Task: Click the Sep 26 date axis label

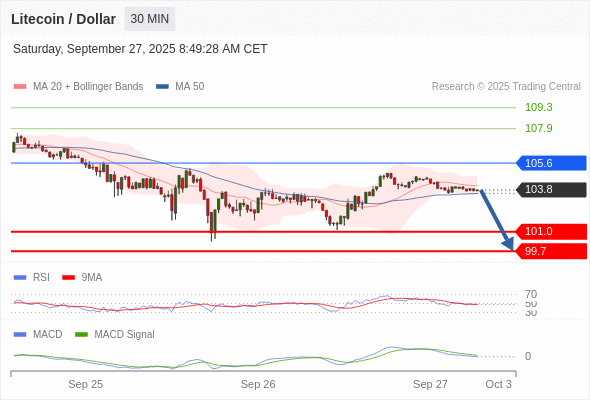Action: click(258, 384)
